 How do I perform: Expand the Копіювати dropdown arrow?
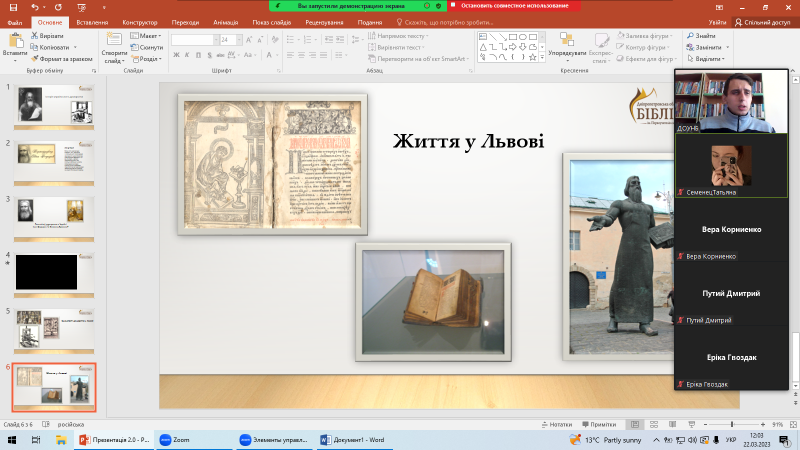tap(75, 47)
